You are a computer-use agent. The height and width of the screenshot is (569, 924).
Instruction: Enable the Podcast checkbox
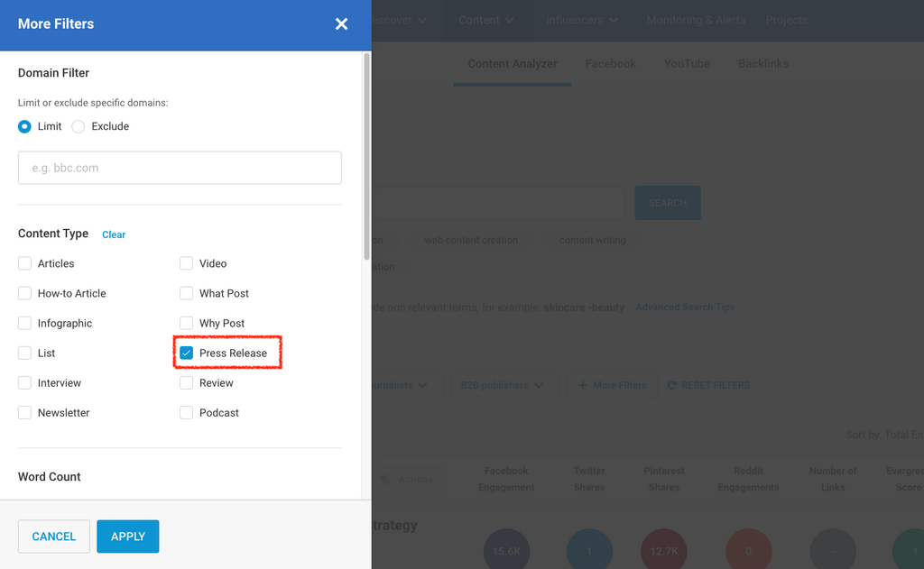click(x=187, y=412)
